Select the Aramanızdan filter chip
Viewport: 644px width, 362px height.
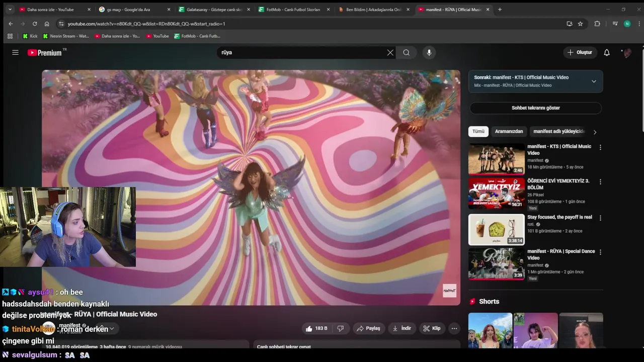[509, 132]
